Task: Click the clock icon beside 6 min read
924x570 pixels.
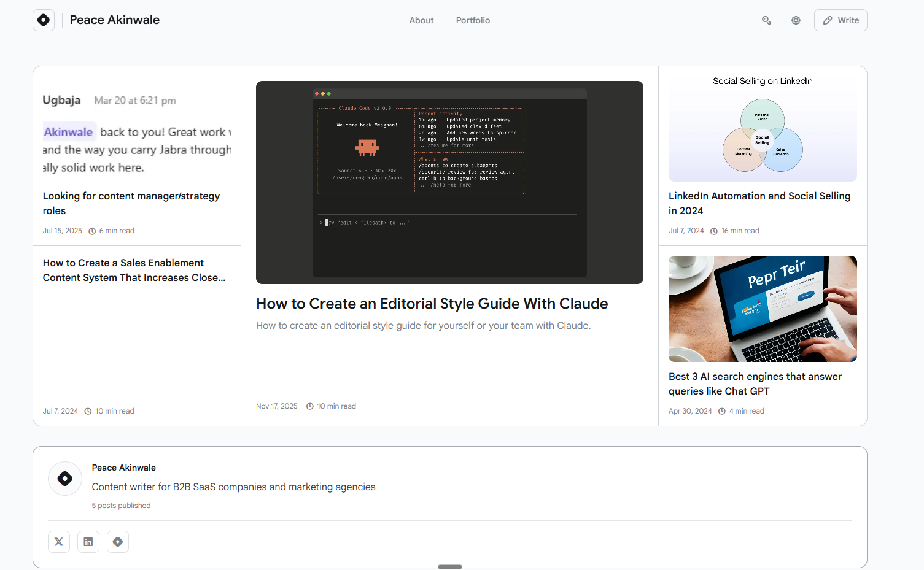Action: (x=92, y=230)
